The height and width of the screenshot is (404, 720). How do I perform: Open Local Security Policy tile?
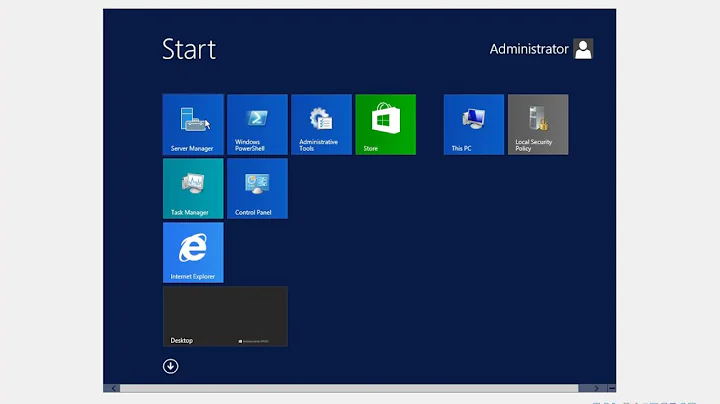pos(538,124)
